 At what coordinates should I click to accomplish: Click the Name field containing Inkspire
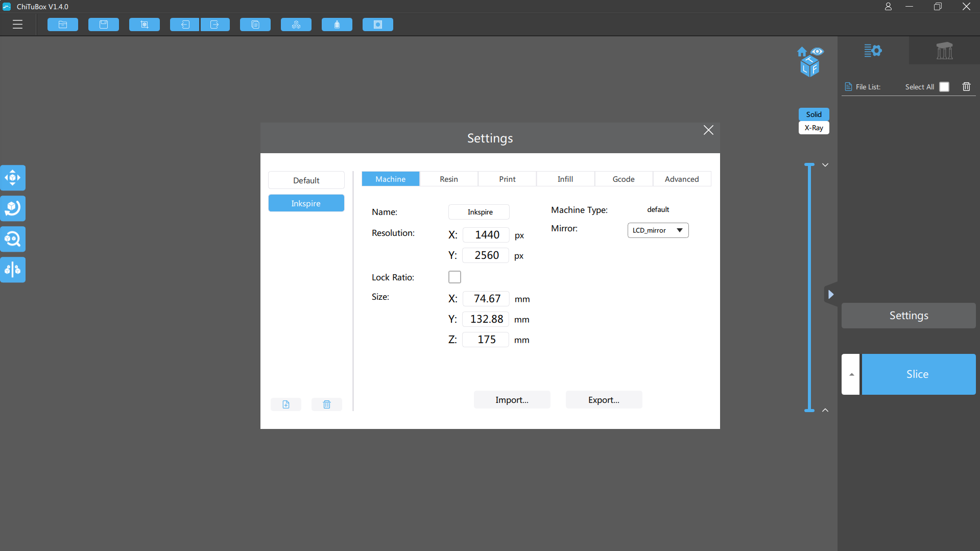tap(479, 212)
